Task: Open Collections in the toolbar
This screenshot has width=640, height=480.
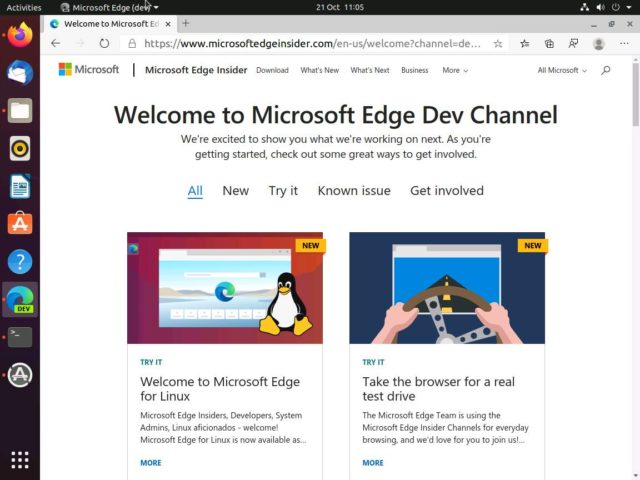Action: pyautogui.click(x=549, y=44)
